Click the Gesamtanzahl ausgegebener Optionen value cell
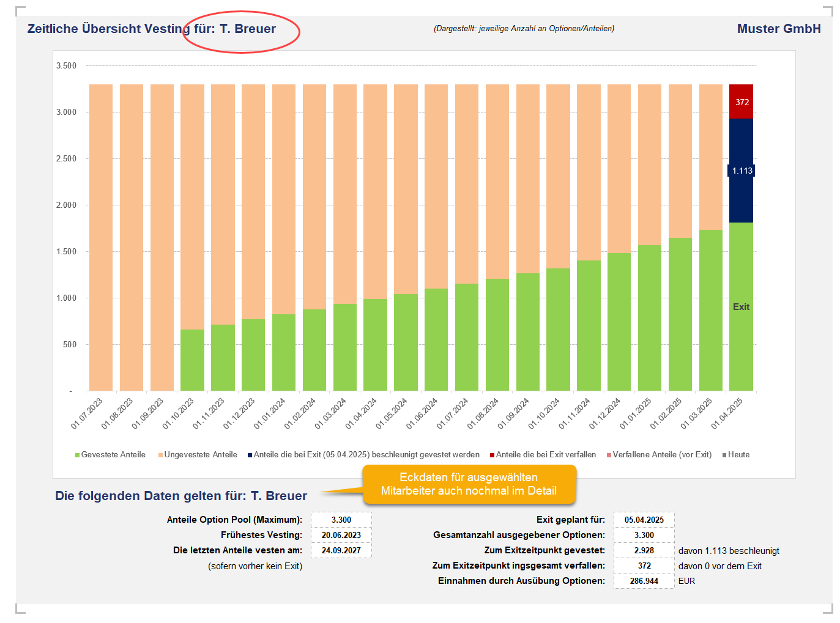 [644, 535]
